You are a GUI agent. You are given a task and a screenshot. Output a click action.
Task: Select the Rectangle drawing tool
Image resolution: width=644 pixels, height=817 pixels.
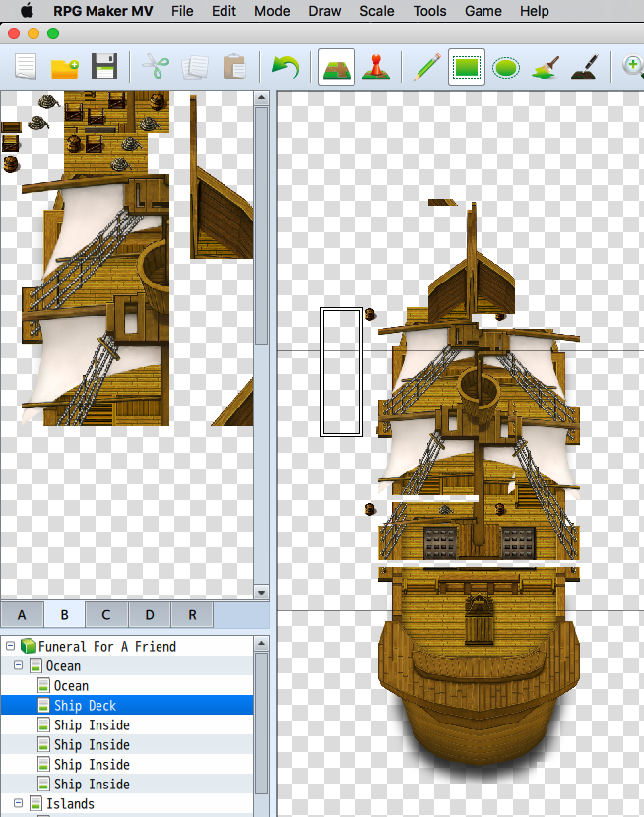467,67
